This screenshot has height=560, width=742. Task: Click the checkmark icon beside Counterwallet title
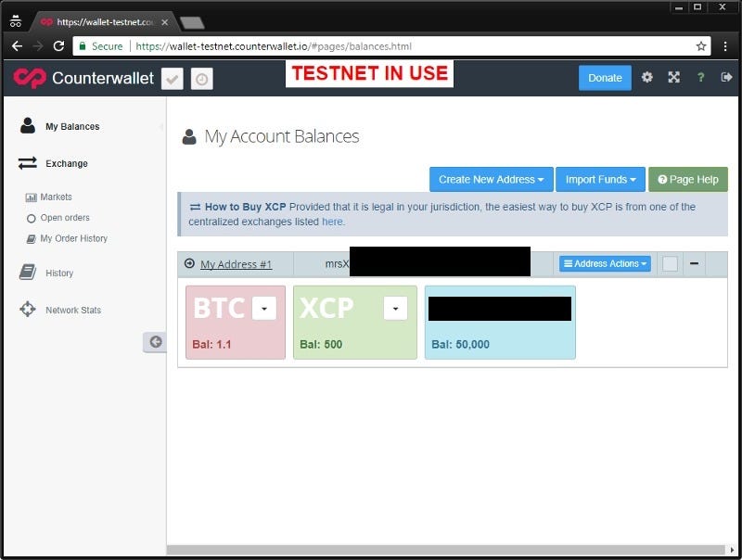coord(173,79)
